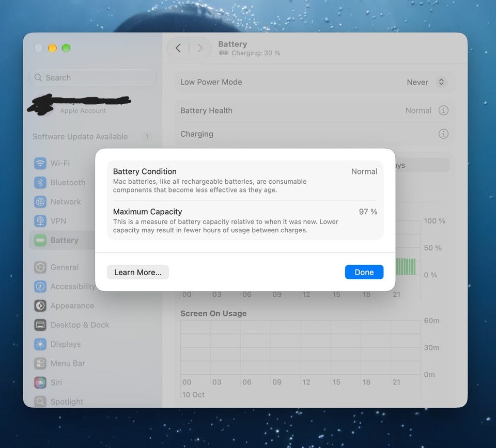
Task: Go back using the left chevron
Action: [x=178, y=48]
